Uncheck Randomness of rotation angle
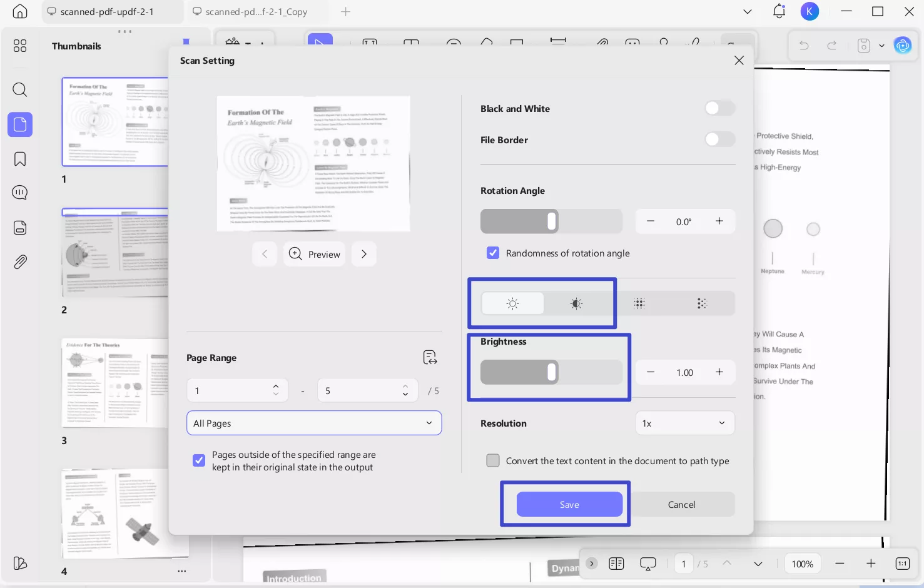This screenshot has width=924, height=588. pos(493,253)
